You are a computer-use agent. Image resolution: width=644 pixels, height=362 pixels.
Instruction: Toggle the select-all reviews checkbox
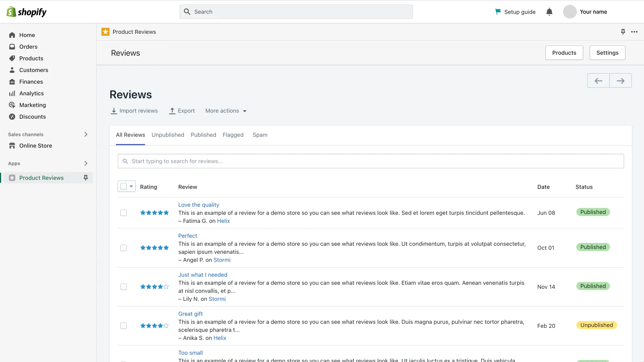[x=124, y=186]
